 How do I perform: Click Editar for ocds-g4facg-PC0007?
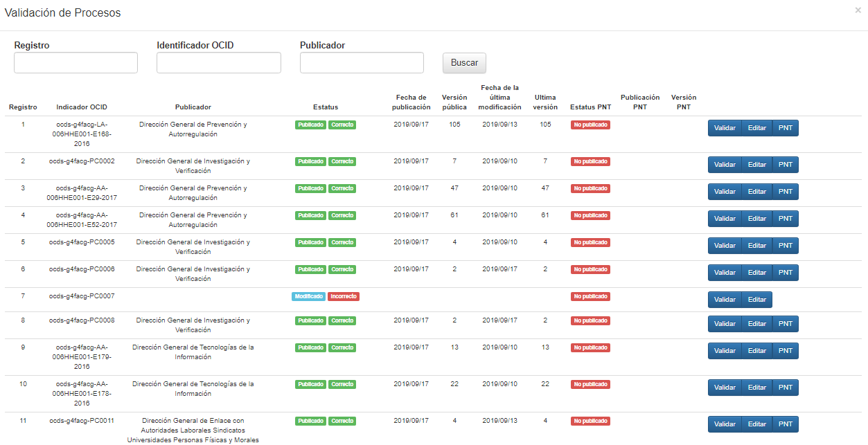[x=757, y=300]
